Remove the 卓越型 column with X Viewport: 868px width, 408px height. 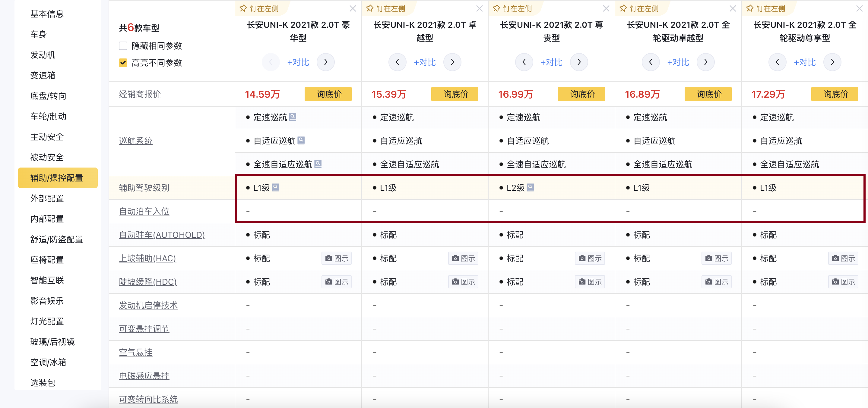coord(479,8)
